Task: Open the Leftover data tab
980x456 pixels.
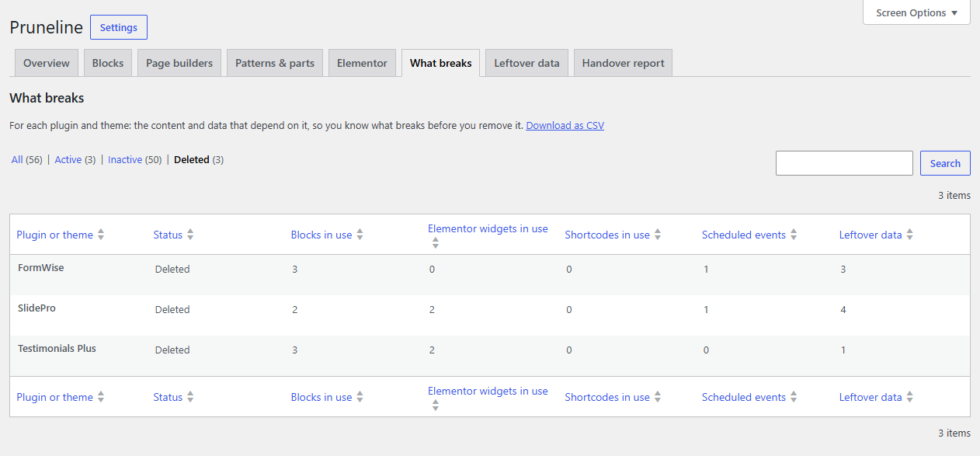Action: coord(526,63)
